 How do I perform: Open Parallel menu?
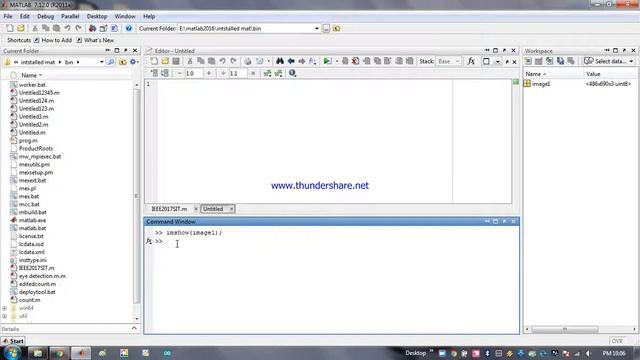tap(70, 16)
